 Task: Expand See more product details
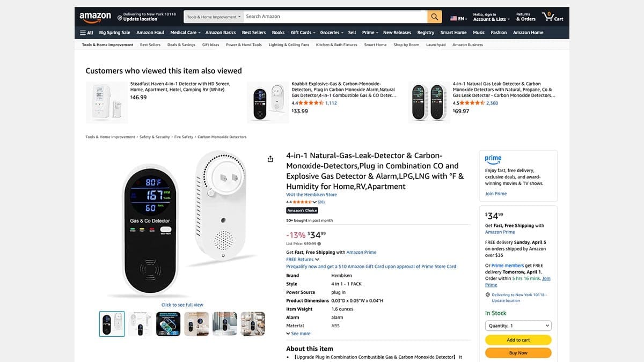298,334
